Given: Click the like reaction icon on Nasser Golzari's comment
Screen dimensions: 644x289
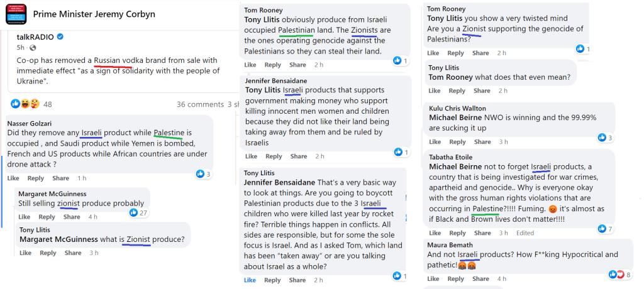Looking at the screenshot, I should pyautogui.click(x=201, y=174).
